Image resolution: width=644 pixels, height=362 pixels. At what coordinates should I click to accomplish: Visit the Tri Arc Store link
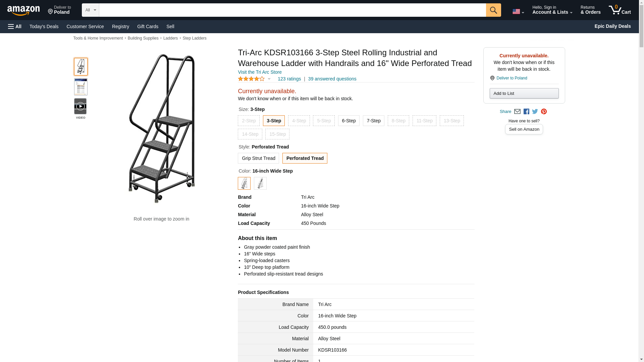click(260, 72)
